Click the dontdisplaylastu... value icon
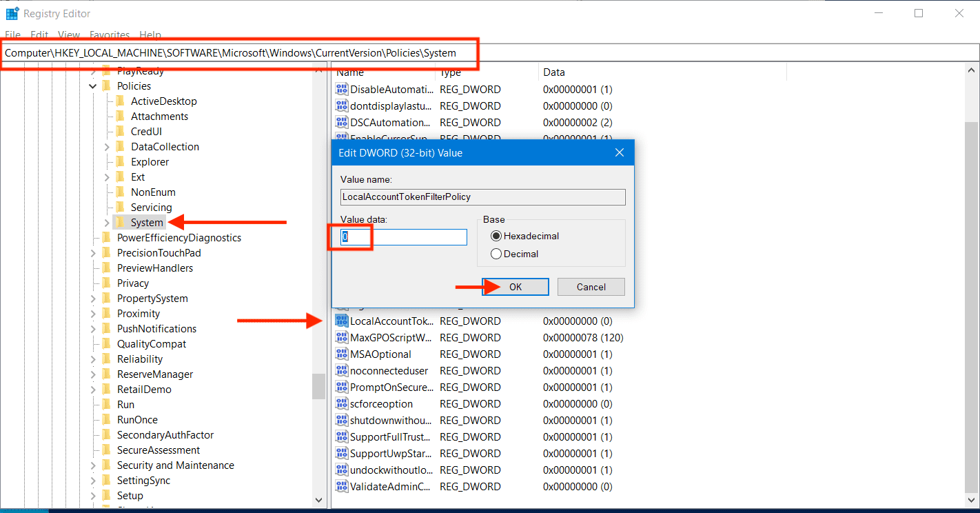 pyautogui.click(x=342, y=105)
